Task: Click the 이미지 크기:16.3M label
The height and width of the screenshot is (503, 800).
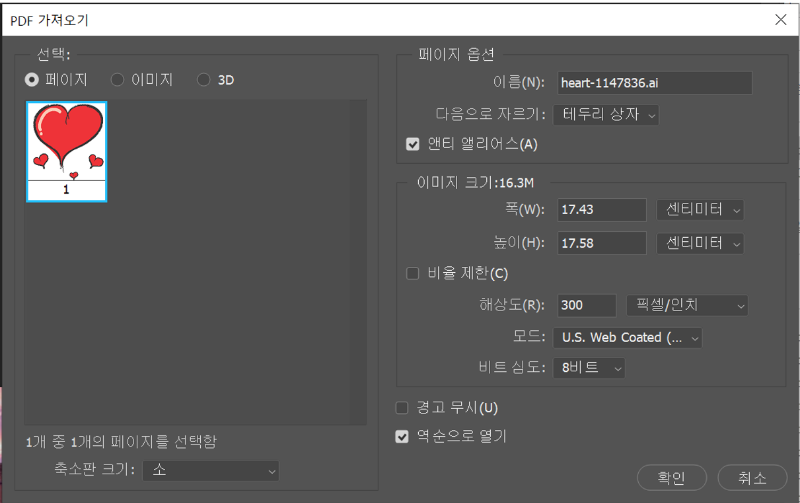Action: (x=475, y=182)
